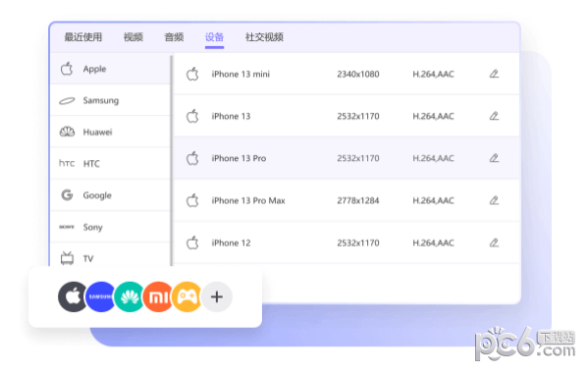Switch to the 音频 tab
Screen dimensions: 588x373
(x=174, y=37)
